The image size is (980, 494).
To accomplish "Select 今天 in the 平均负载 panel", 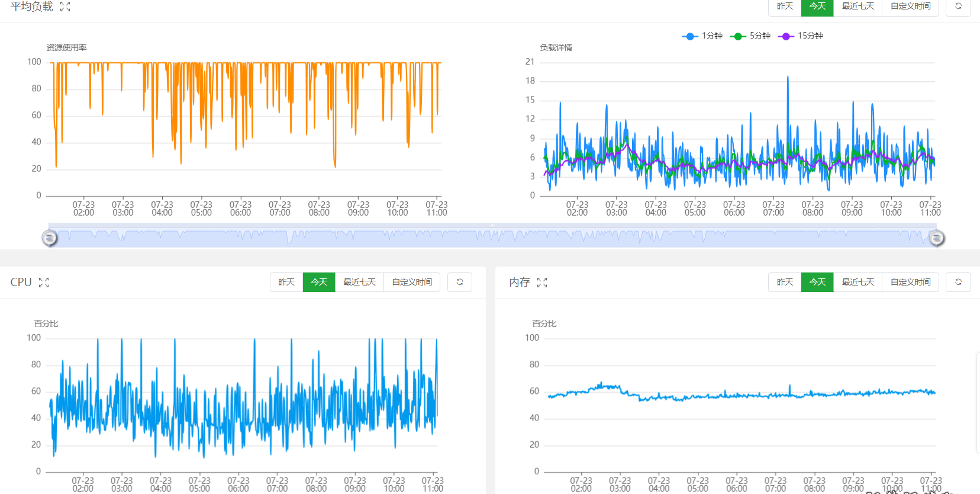I will pos(817,6).
